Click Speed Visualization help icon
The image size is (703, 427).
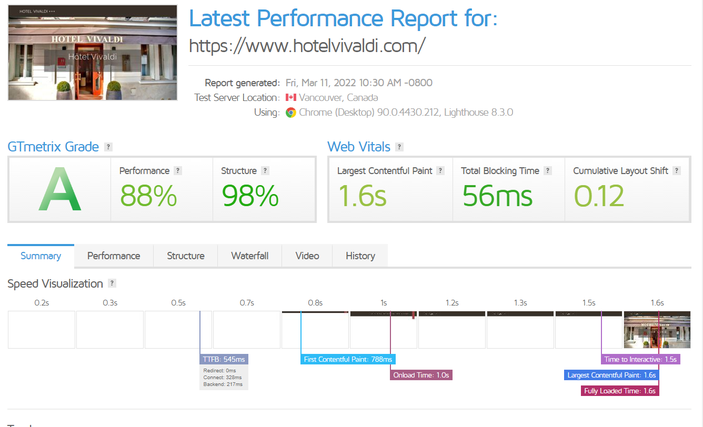(112, 284)
